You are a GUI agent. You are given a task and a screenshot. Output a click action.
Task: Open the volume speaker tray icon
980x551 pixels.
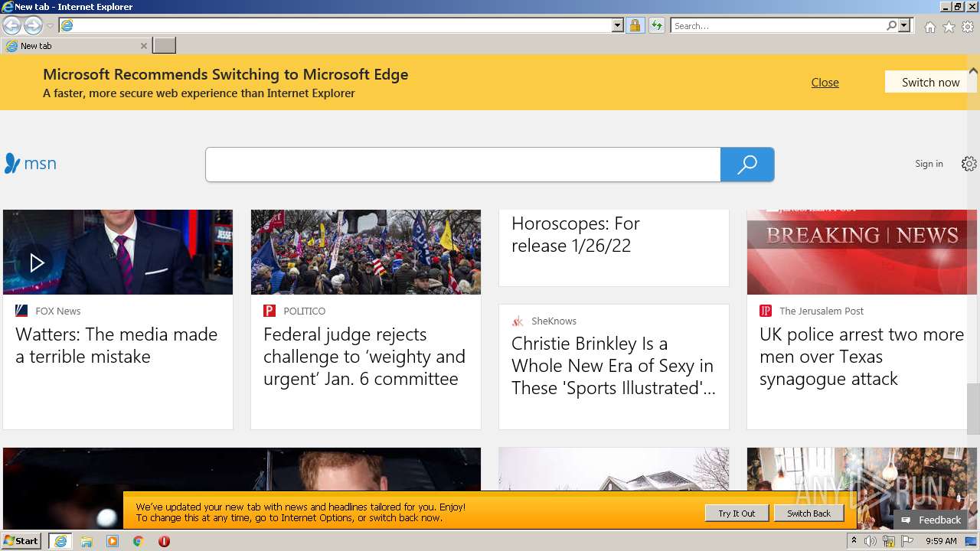[871, 541]
